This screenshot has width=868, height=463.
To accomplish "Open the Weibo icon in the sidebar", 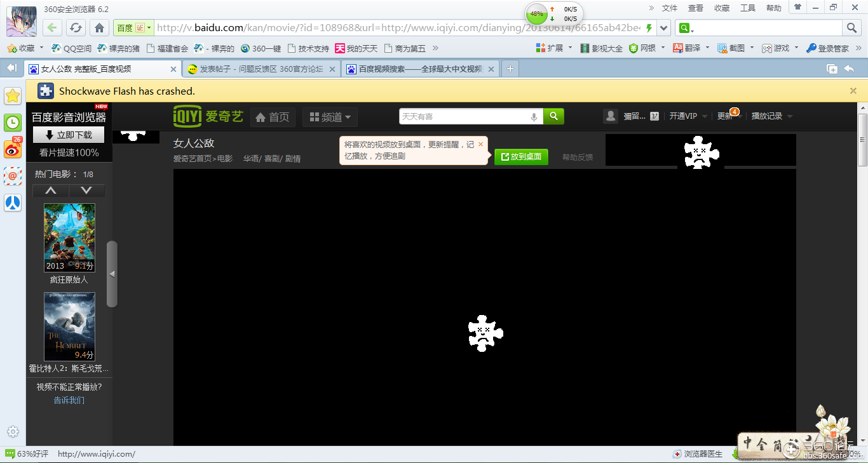I will (13, 149).
